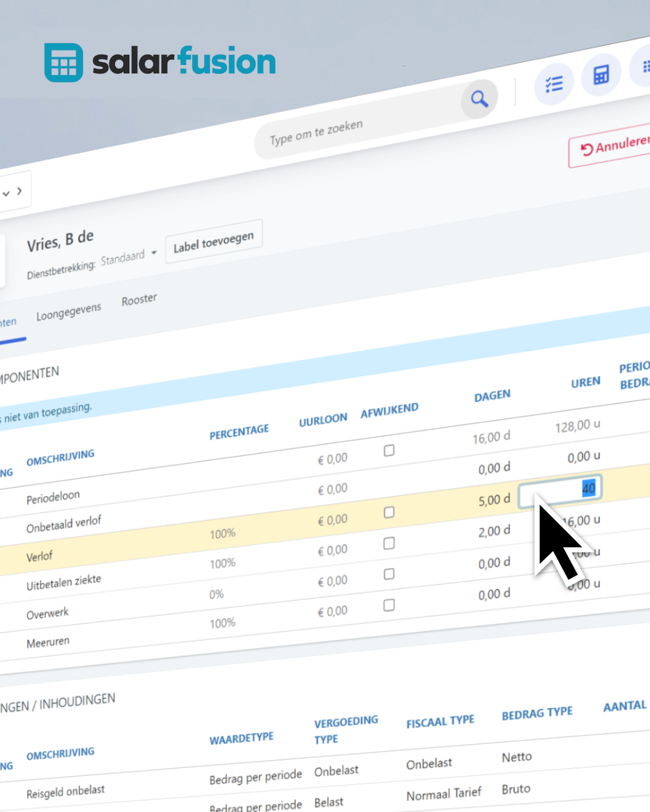Click the AFWIJKEND column header
Image resolution: width=650 pixels, height=812 pixels.
pos(390,411)
